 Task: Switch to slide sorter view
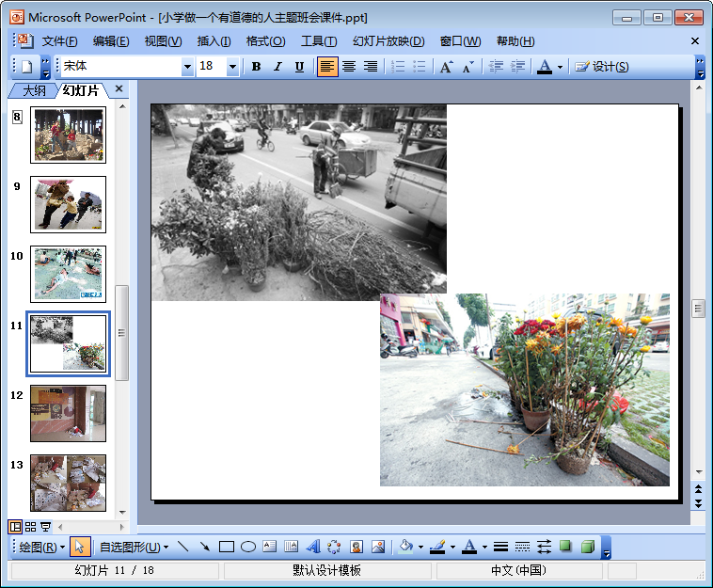coord(30,527)
